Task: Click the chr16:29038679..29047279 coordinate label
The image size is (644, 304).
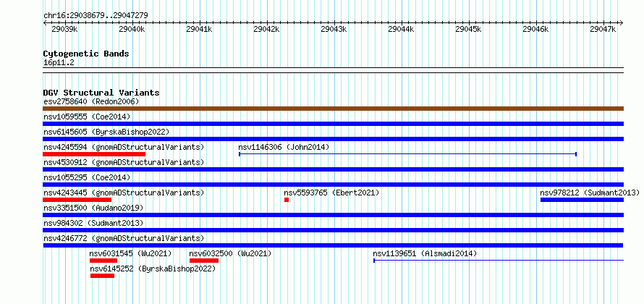Action: coord(96,16)
